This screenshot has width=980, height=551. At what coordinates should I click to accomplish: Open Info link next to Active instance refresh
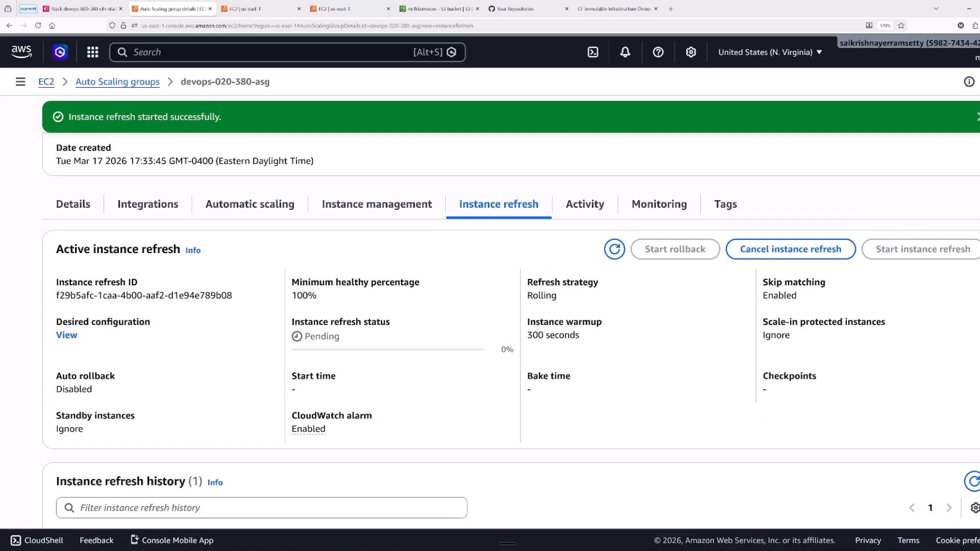point(193,251)
